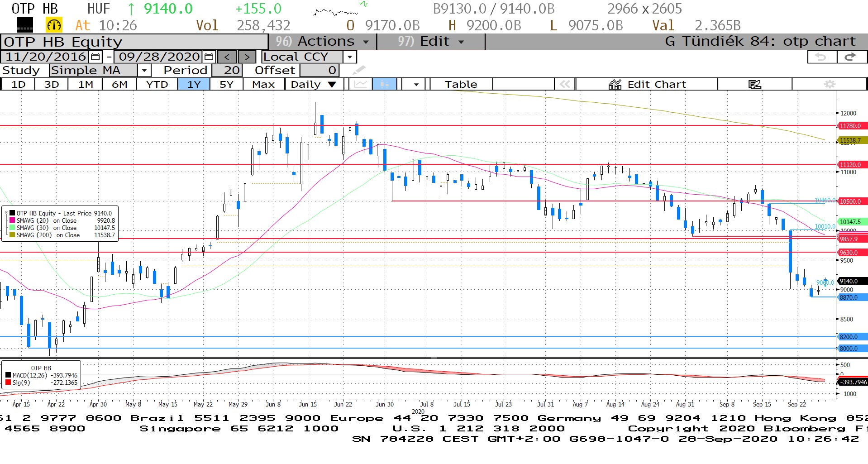Click the chart title 'G Tündiék 84: otp chart'
This screenshot has height=464, width=868.
(x=760, y=42)
